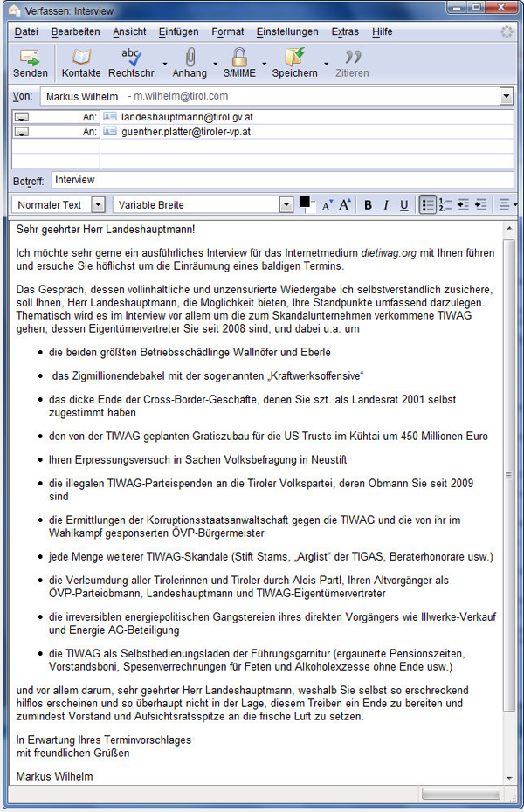Image resolution: width=524 pixels, height=812 pixels.
Task: Open Rechtschr. dropdown arrow
Action: (165, 64)
